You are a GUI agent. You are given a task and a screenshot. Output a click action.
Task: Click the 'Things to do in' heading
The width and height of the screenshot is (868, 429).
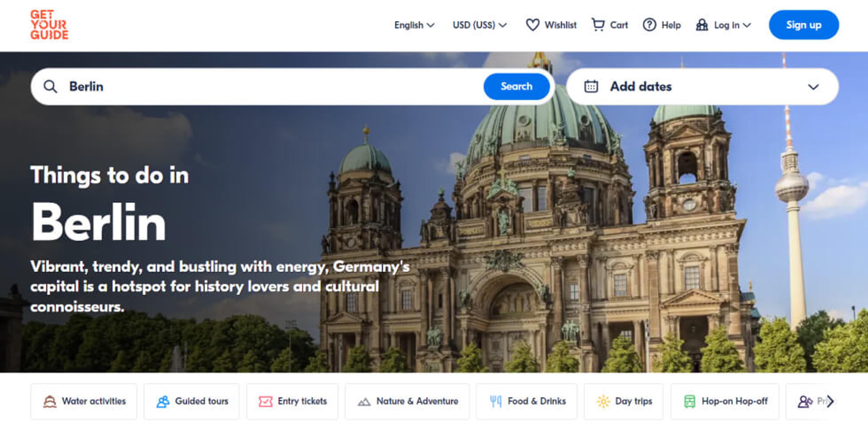click(109, 175)
